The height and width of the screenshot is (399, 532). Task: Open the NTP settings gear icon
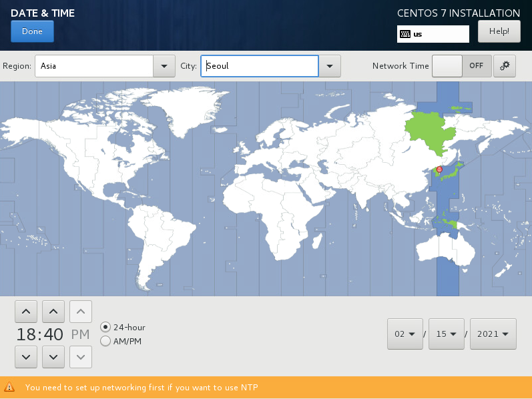pyautogui.click(x=505, y=66)
